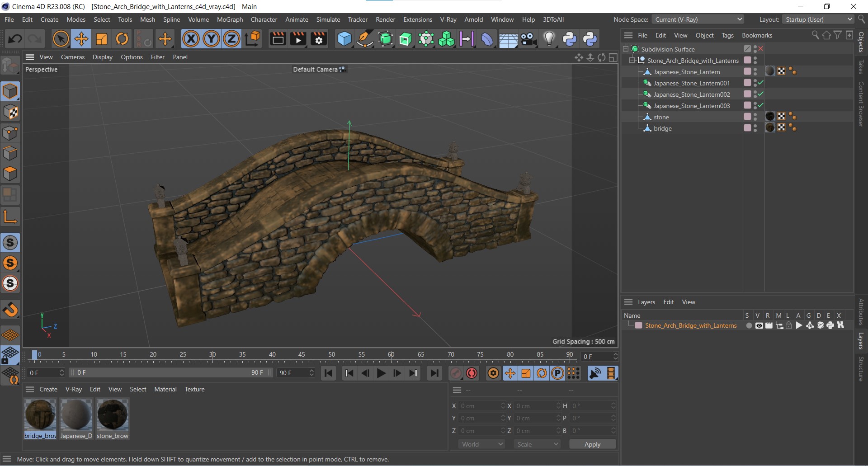Open material manager Texture menu

pos(194,389)
